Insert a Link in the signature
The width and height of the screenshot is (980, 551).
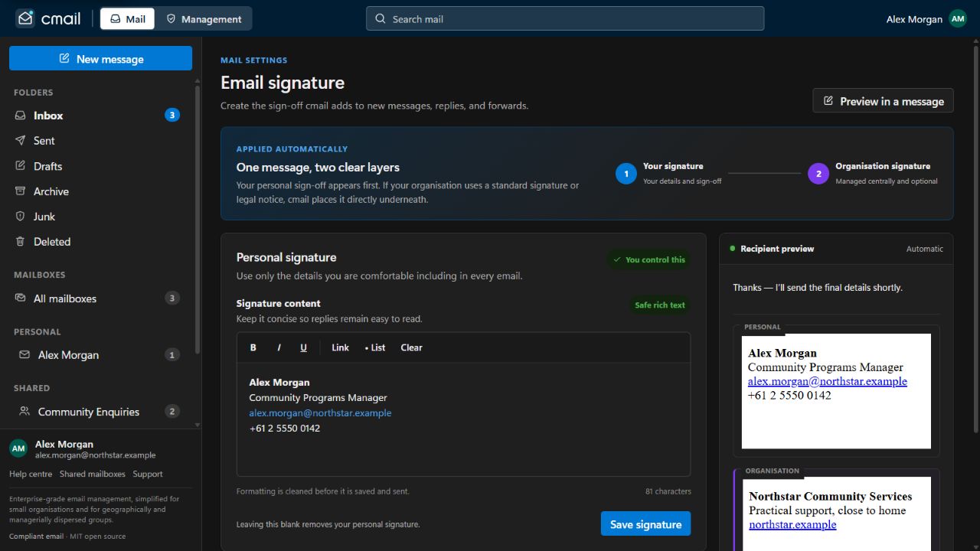340,347
